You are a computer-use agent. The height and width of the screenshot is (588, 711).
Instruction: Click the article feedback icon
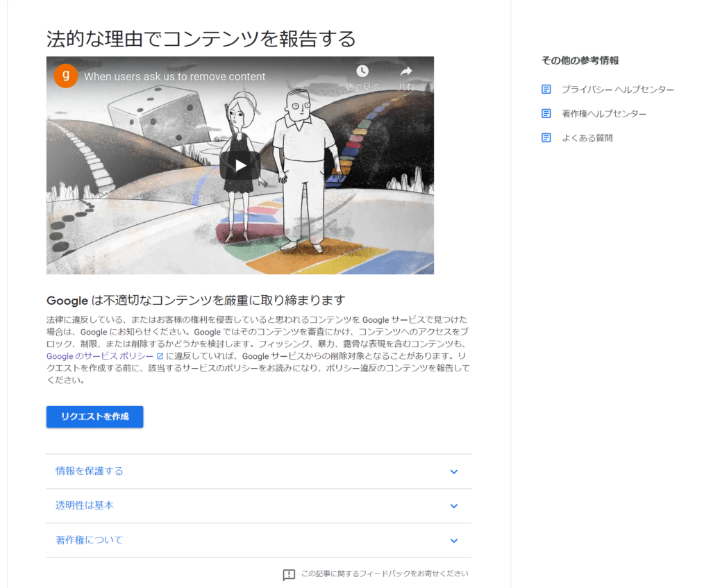(x=289, y=575)
